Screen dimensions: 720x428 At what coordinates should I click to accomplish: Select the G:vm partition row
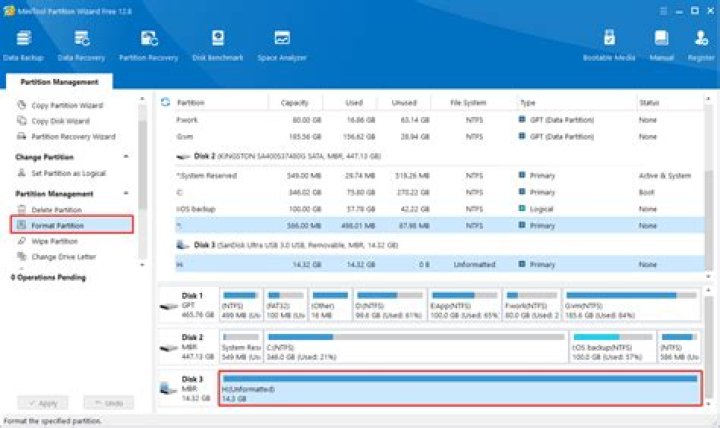pyautogui.click(x=439, y=136)
